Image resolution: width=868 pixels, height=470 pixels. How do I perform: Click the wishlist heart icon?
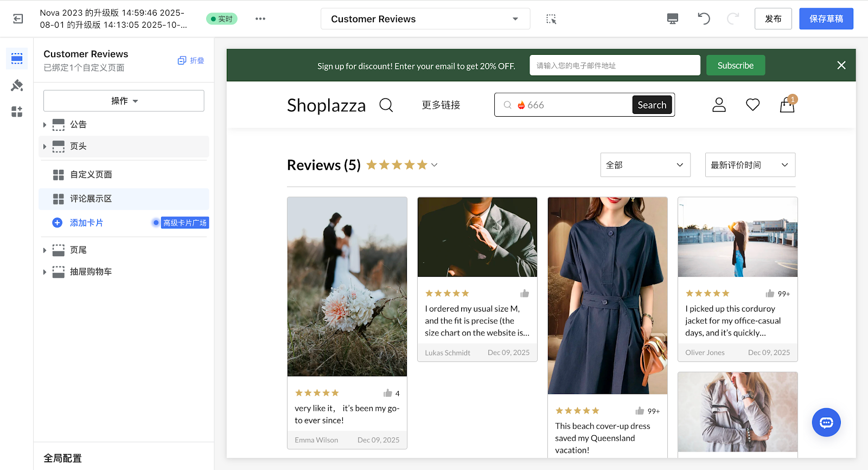[752, 105]
